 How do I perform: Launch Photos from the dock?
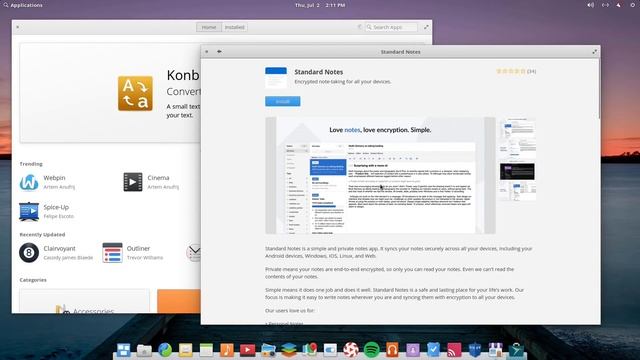pyautogui.click(x=268, y=350)
